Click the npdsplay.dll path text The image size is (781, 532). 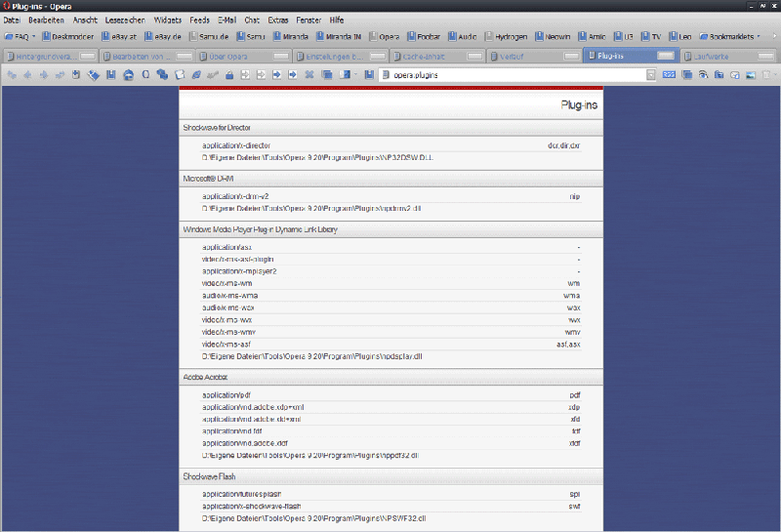(311, 356)
